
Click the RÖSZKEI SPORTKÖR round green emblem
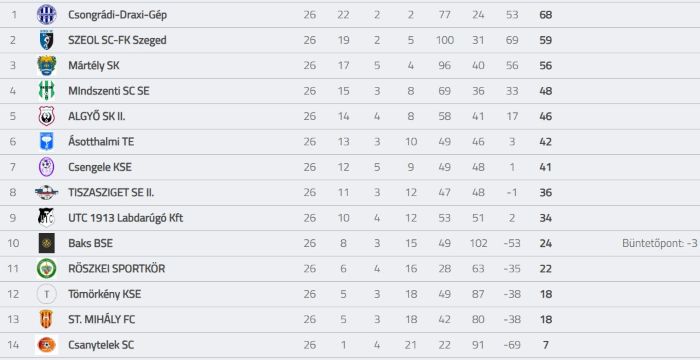click(46, 269)
